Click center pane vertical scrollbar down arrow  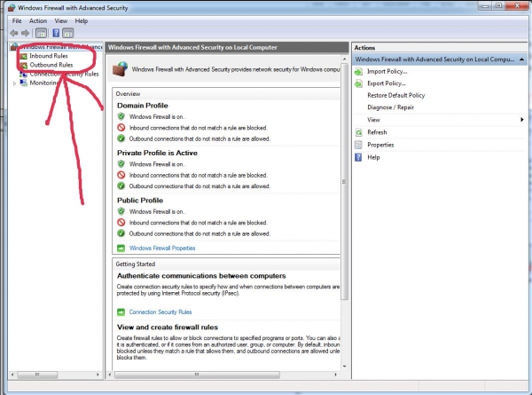[x=344, y=367]
